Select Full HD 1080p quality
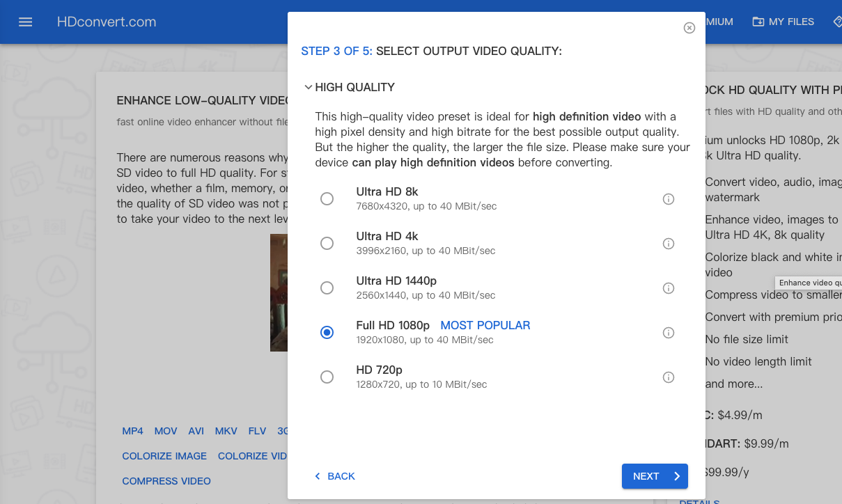 coord(327,333)
